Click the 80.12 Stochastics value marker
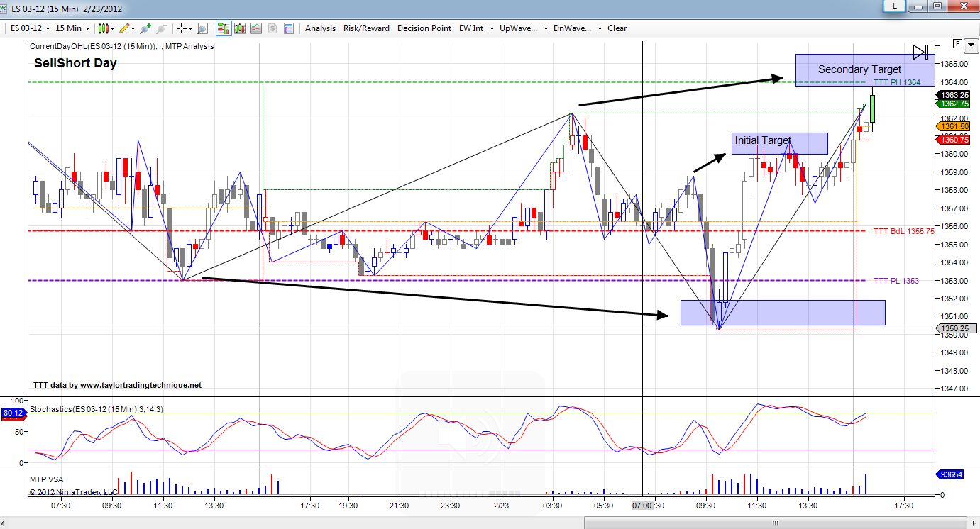 pyautogui.click(x=13, y=412)
